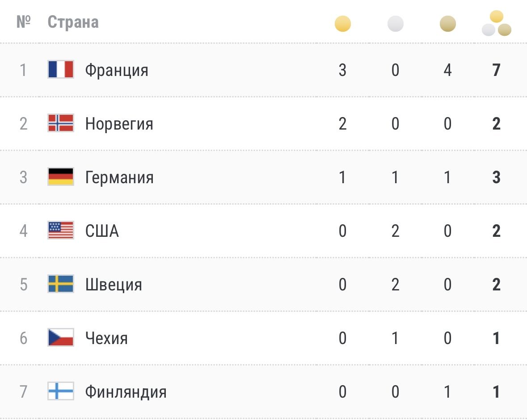The height and width of the screenshot is (420, 527).
Task: Select the Финляндия row name
Action: [x=126, y=392]
